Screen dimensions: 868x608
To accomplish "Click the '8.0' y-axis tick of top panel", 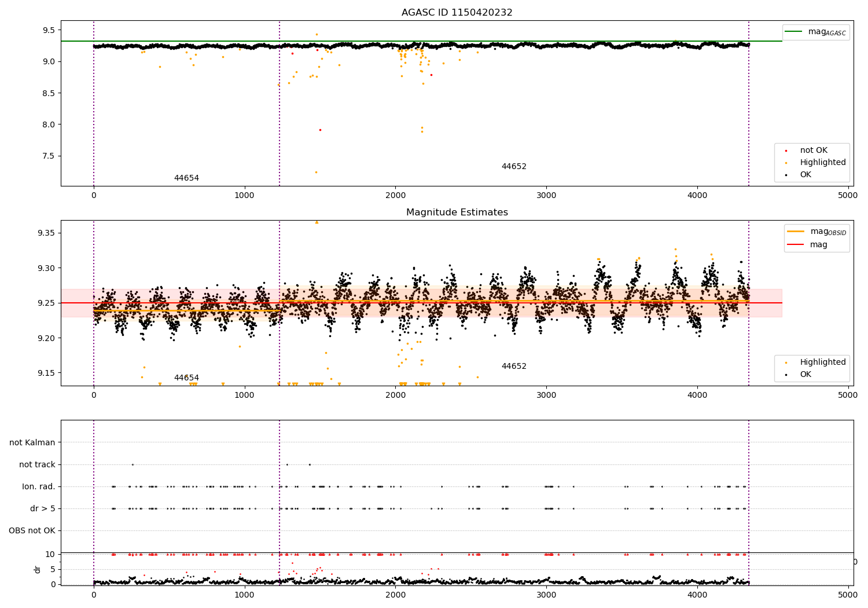I will click(x=49, y=124).
